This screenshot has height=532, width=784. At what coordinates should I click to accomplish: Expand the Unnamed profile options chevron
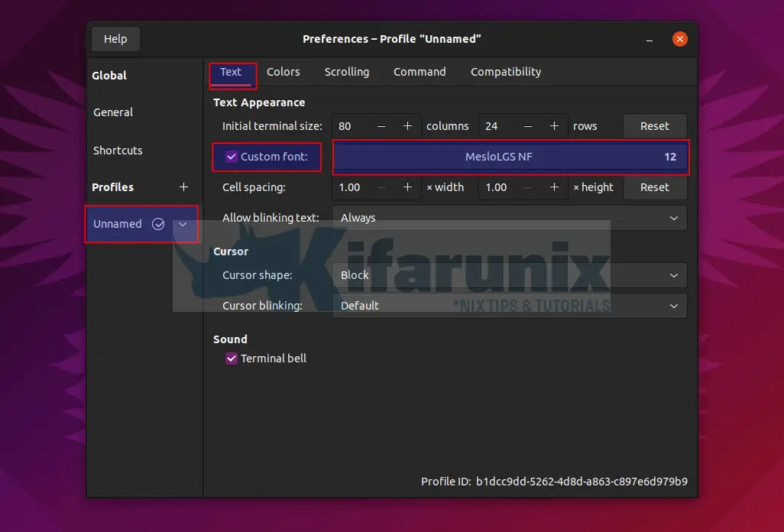[182, 224]
